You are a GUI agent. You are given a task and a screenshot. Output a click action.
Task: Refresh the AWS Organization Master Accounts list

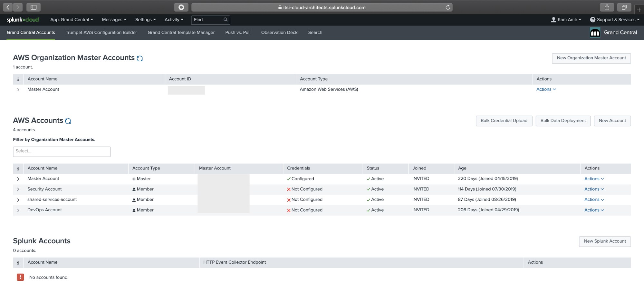[x=139, y=58]
